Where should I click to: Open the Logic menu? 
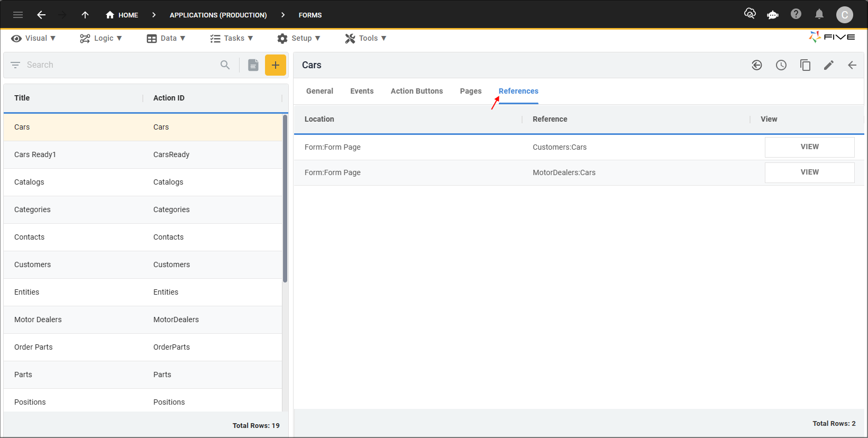[101, 38]
